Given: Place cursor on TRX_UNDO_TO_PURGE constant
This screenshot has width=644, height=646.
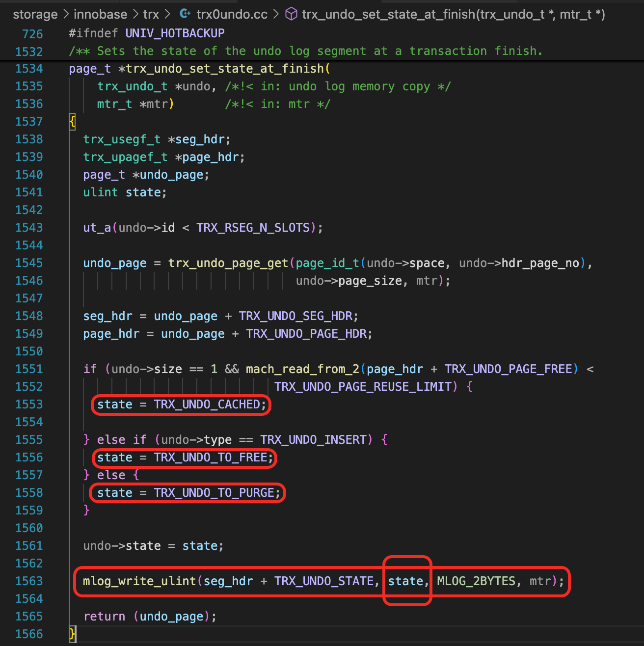Looking at the screenshot, I should coord(214,493).
